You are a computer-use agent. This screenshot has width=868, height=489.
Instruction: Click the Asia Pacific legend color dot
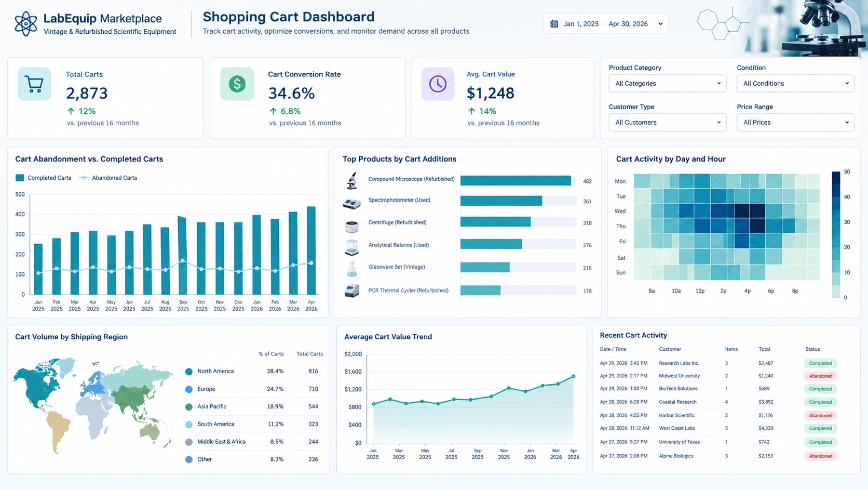click(189, 407)
